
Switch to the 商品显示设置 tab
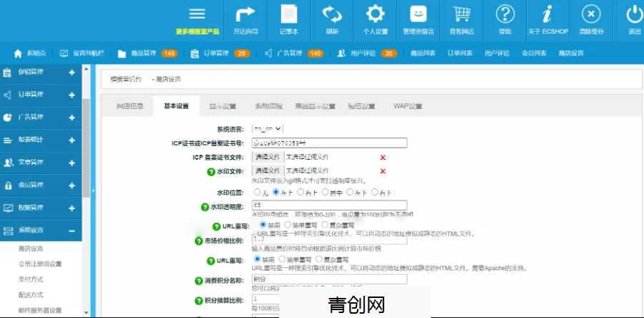coord(316,106)
